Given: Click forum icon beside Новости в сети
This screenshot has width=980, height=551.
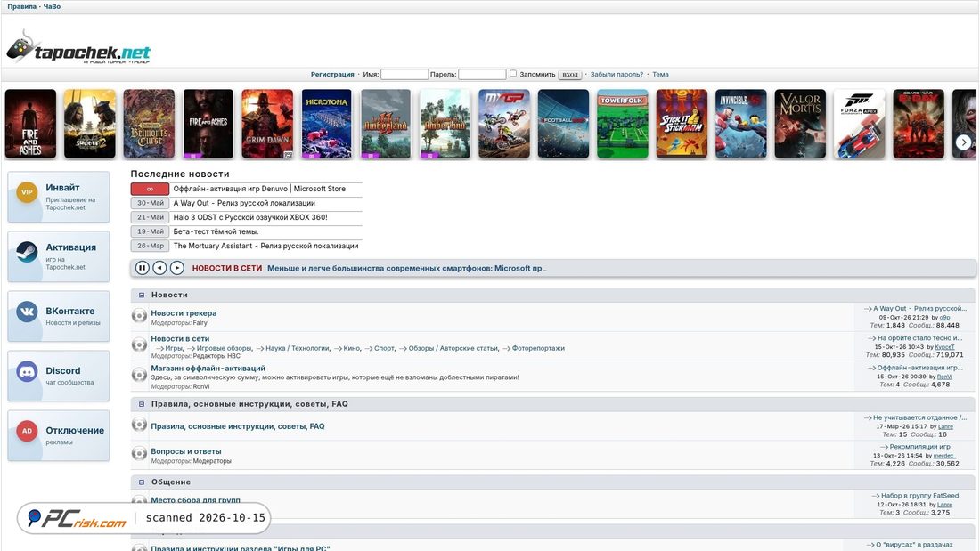Looking at the screenshot, I should 139,344.
